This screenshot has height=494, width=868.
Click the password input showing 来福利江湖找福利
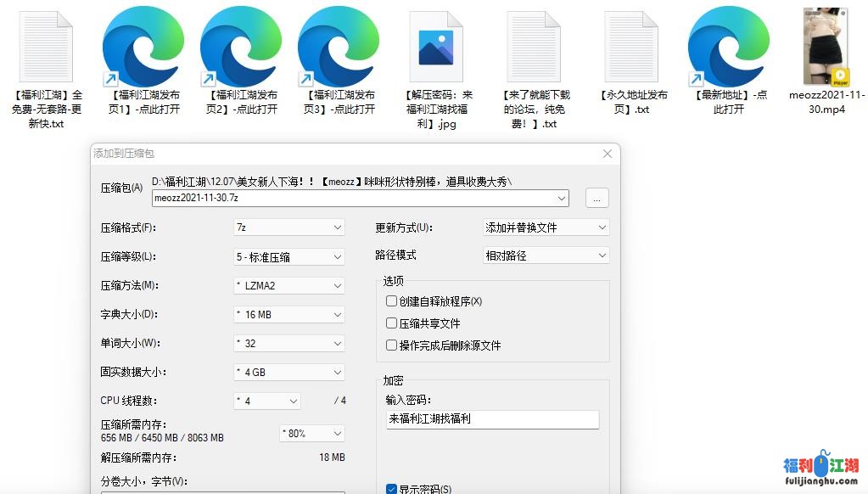492,419
